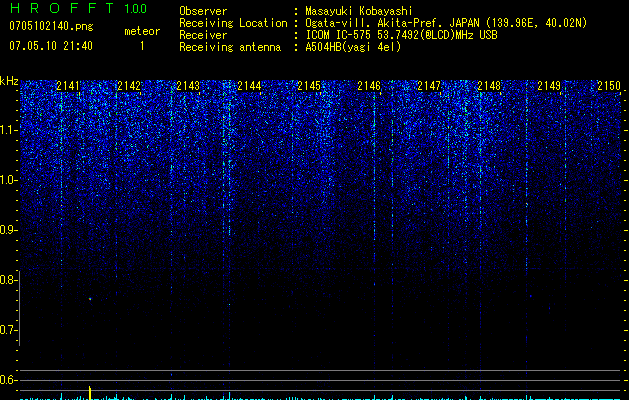This screenshot has width=629, height=400.
Task: Click the date 07.05.10 21:40
Action: coord(51,46)
